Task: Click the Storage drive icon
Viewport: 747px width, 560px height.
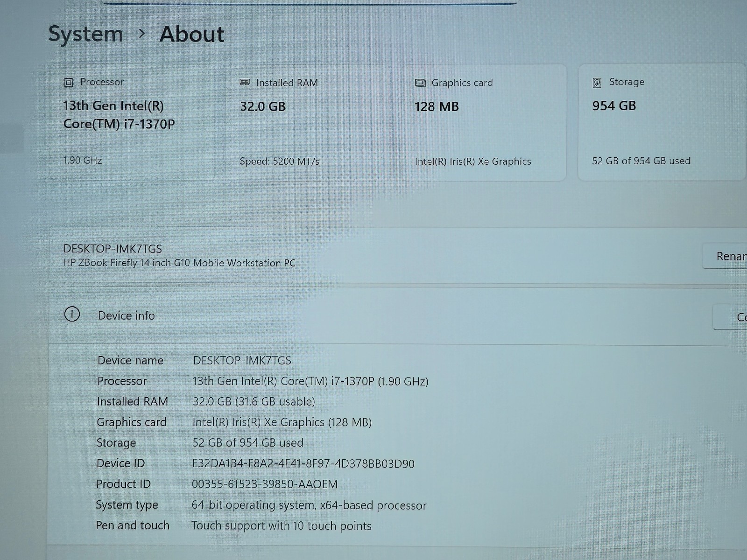Action: [x=597, y=83]
